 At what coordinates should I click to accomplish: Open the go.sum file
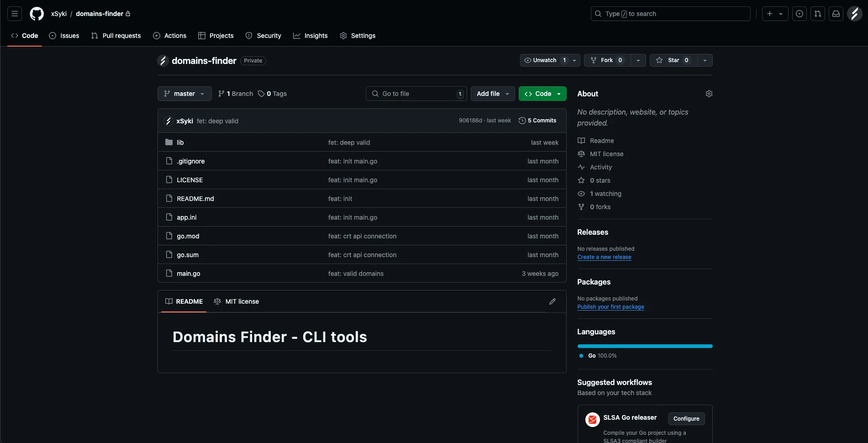tap(188, 255)
